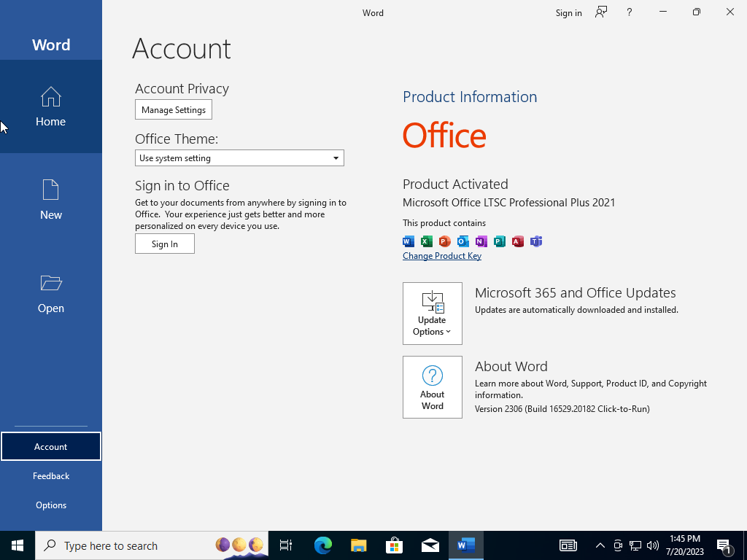
Task: Open the clock showing 1:45 PM
Action: [684, 545]
